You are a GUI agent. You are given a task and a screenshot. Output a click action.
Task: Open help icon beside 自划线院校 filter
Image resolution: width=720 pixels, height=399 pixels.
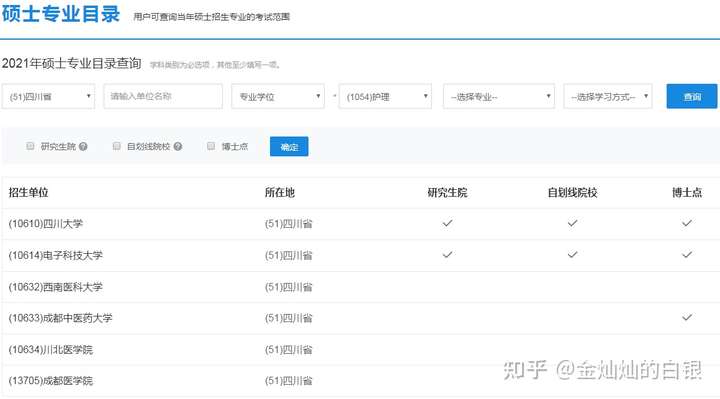click(178, 146)
